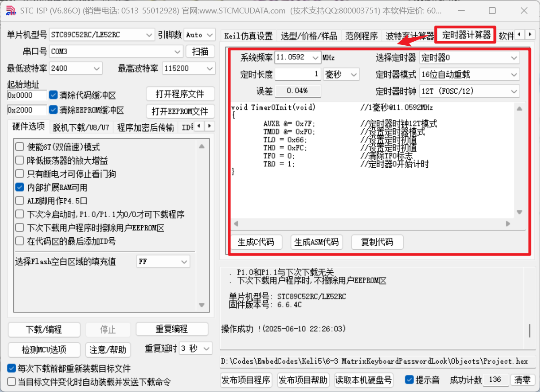
Task: Uncheck 内部扩展RAM可用 option
Action: pyautogui.click(x=20, y=187)
